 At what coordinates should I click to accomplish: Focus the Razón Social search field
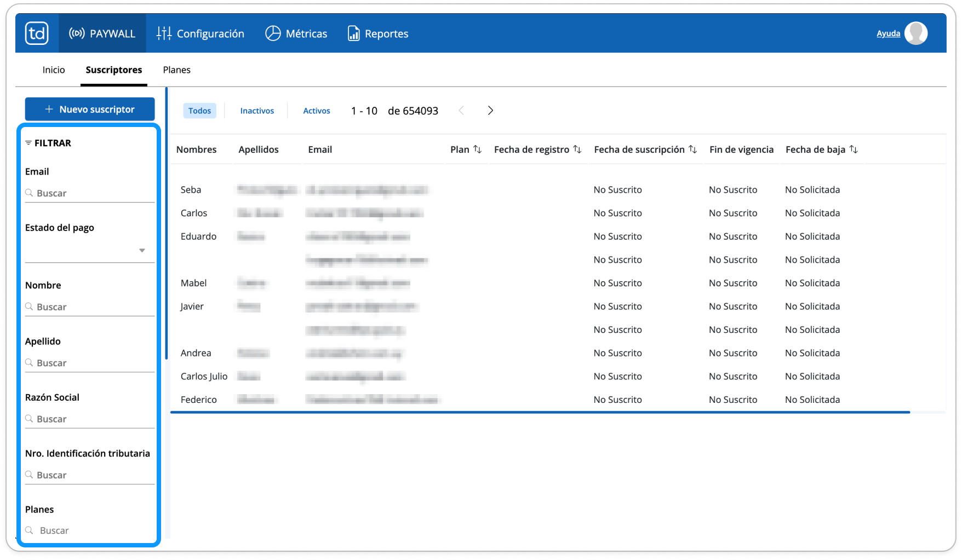click(x=90, y=419)
